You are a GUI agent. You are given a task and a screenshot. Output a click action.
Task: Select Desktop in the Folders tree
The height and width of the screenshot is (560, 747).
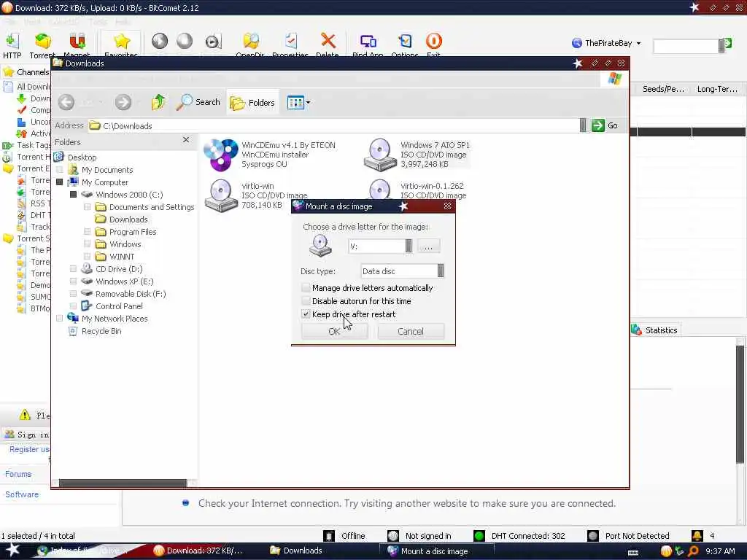point(82,157)
